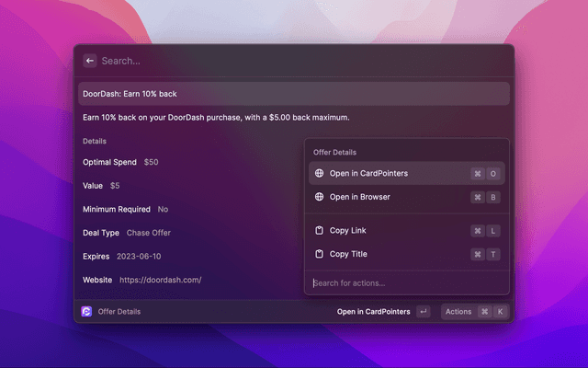This screenshot has width=588, height=368.
Task: Click the globe icon beside Open in Browser
Action: point(319,197)
